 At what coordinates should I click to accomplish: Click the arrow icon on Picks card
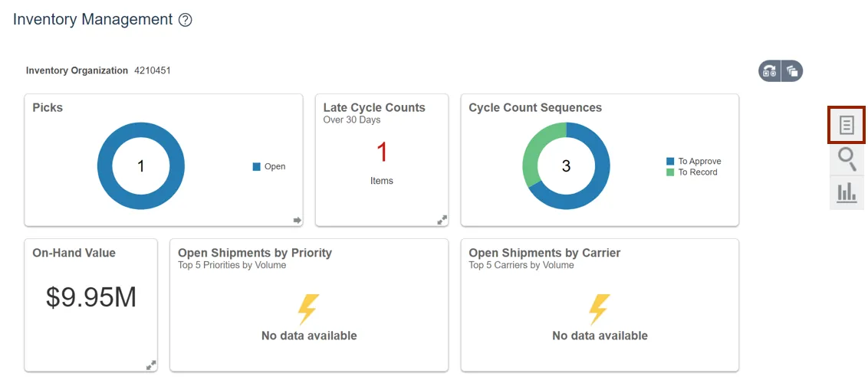click(298, 220)
